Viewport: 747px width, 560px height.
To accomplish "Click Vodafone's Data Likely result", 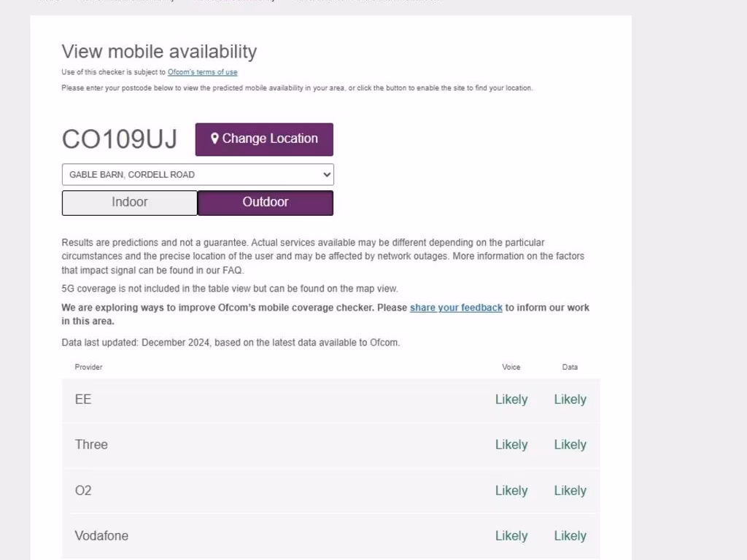I will tap(570, 536).
